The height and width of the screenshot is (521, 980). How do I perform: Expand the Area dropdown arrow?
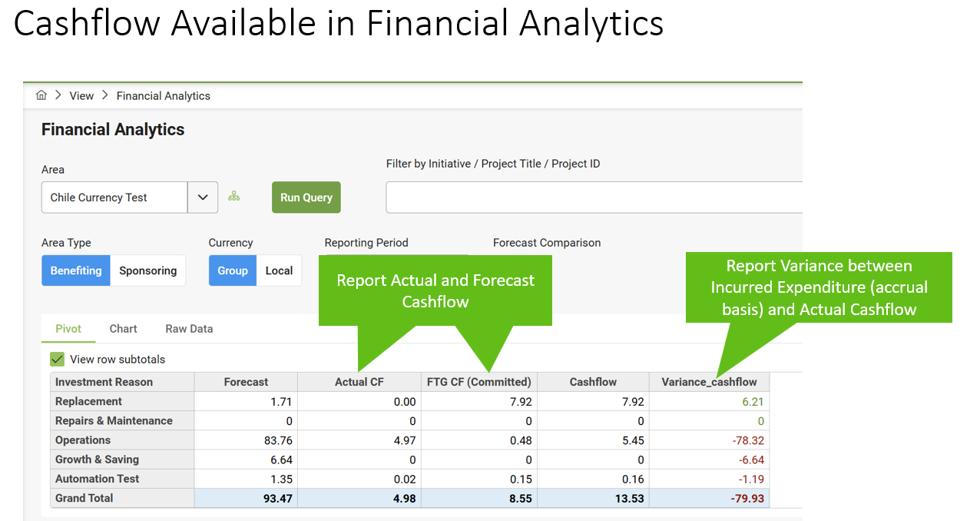click(x=203, y=197)
